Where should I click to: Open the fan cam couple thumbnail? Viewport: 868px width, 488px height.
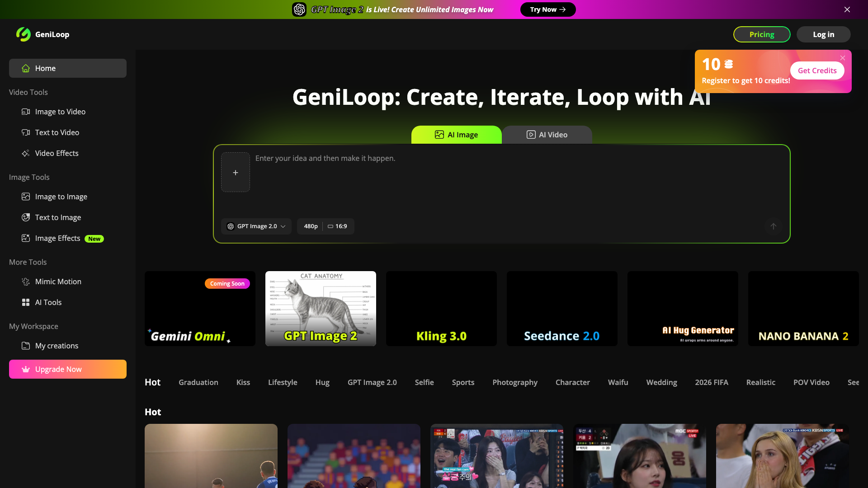(497, 456)
